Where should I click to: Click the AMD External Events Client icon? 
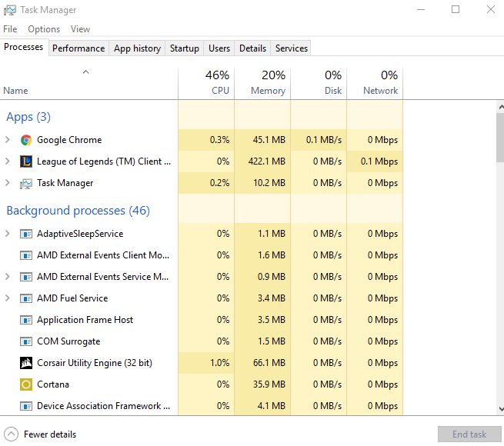point(26,255)
